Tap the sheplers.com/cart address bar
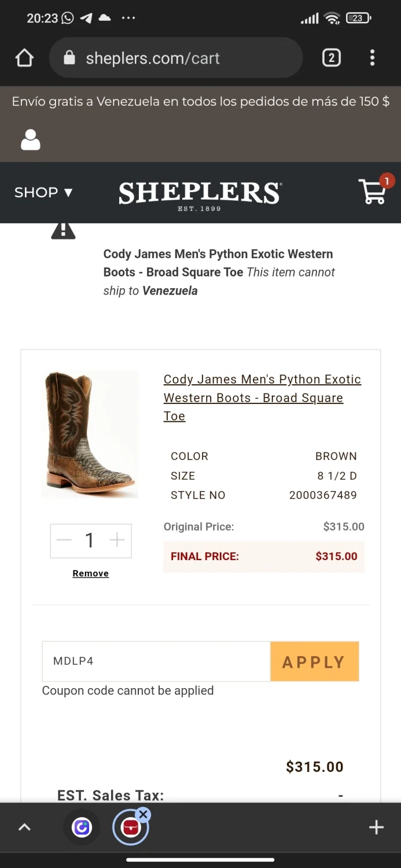 click(185, 58)
